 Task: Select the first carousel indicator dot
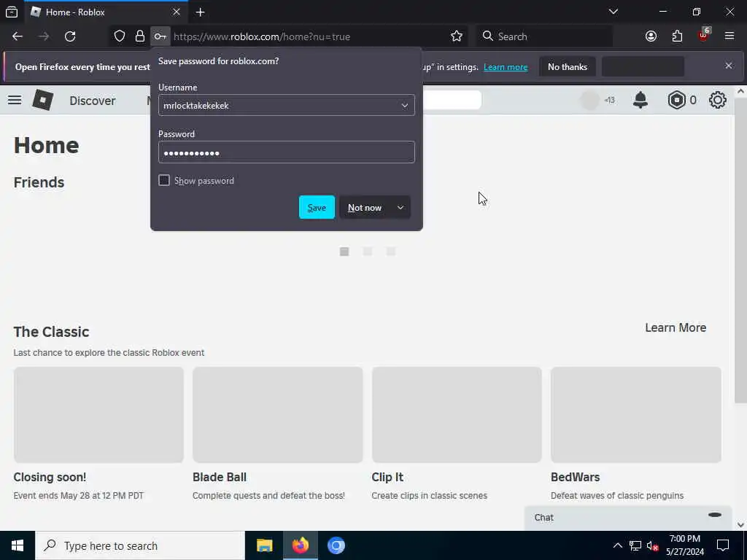tap(344, 252)
